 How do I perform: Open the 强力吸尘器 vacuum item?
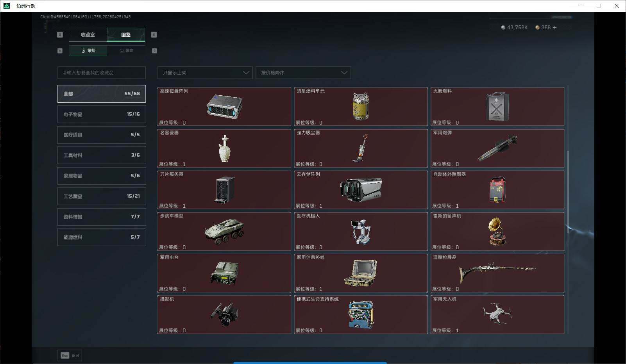click(x=360, y=148)
